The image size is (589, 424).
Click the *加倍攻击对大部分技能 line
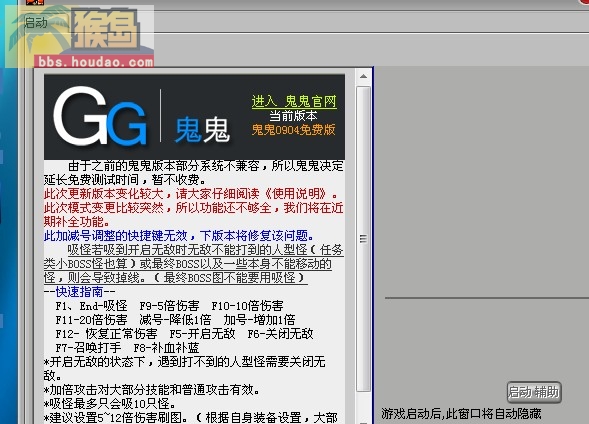(x=152, y=390)
